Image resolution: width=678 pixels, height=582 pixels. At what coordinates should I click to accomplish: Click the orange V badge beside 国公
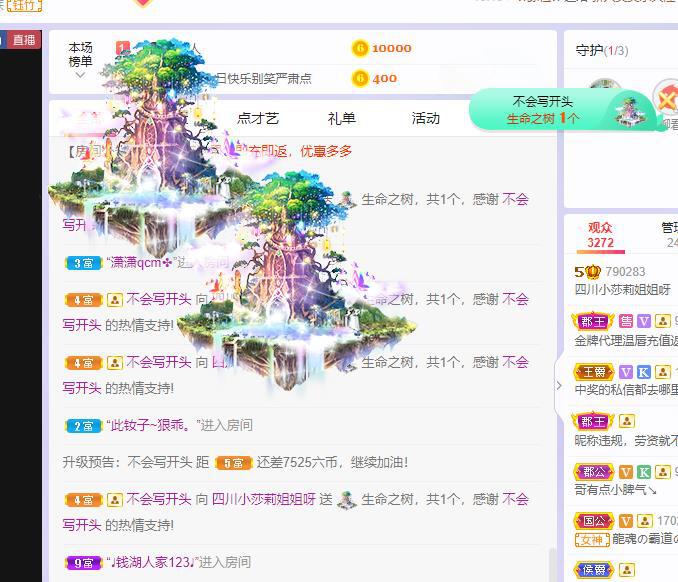626,521
